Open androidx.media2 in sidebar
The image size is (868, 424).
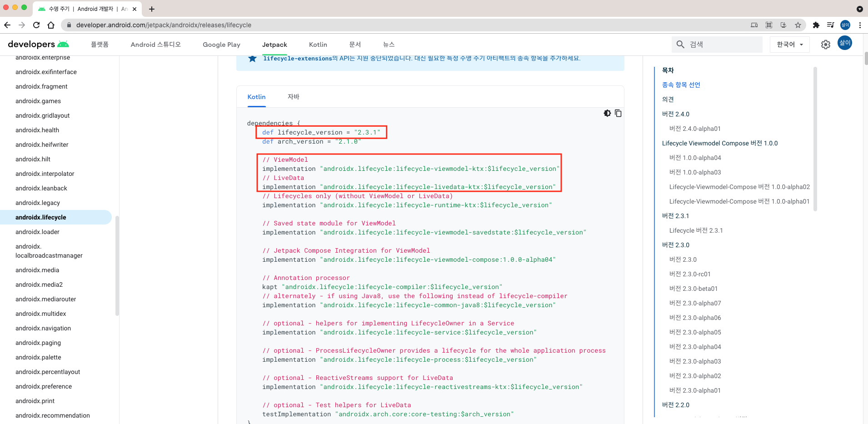point(39,284)
